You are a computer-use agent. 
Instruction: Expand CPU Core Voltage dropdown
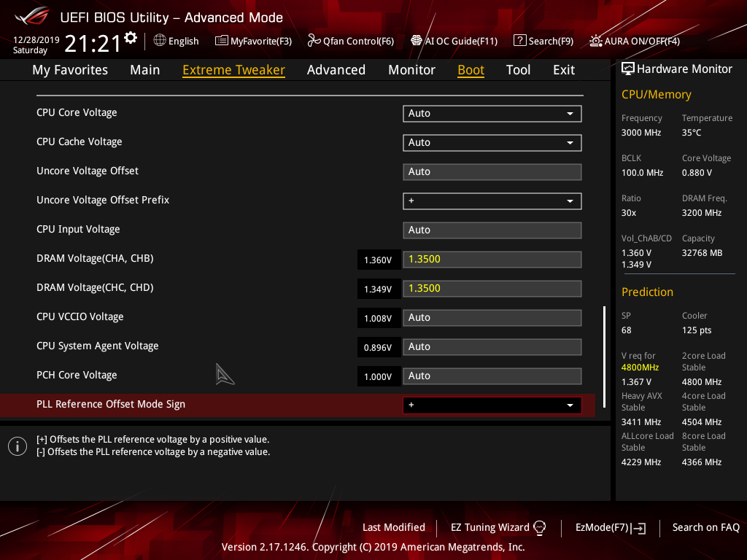pyautogui.click(x=492, y=113)
